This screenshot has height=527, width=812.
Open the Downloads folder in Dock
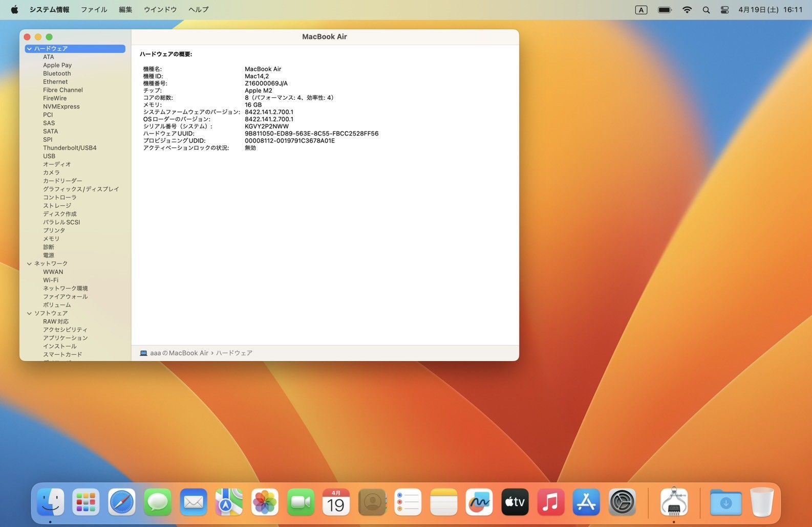[x=725, y=502]
